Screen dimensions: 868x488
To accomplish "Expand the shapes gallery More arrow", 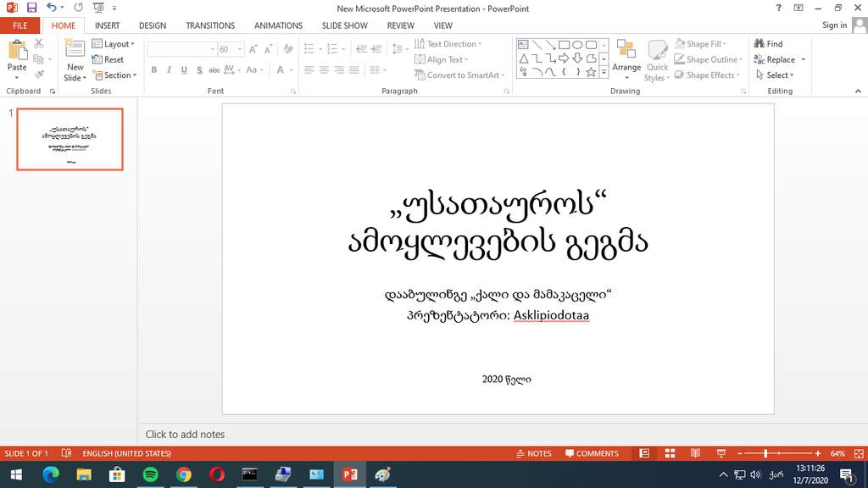I will (604, 72).
